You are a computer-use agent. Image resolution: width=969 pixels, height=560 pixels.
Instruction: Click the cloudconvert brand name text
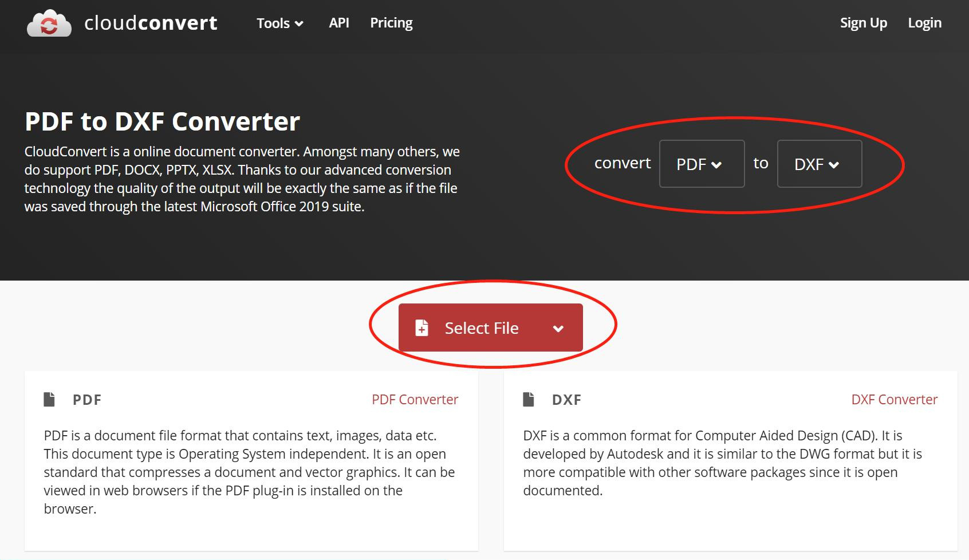pyautogui.click(x=151, y=23)
